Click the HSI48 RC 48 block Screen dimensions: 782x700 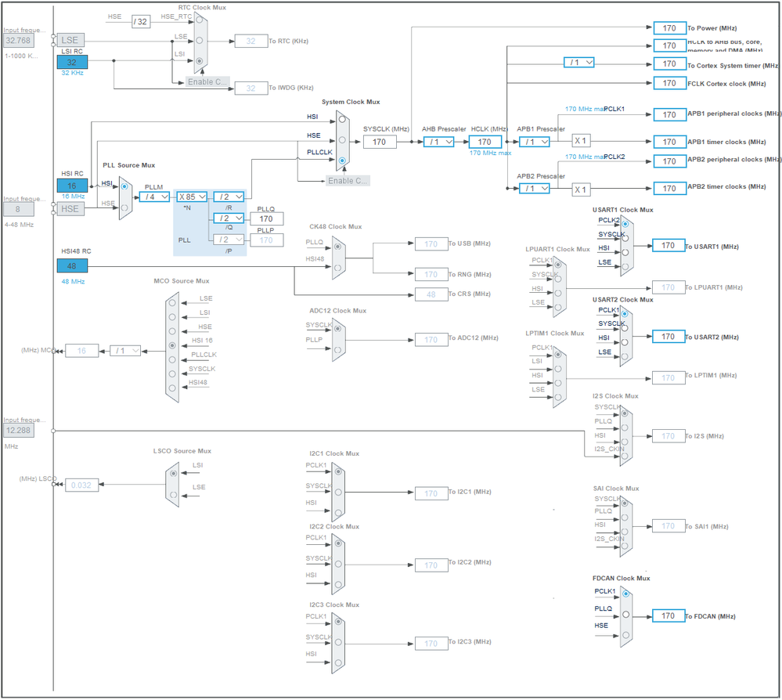coord(72,266)
